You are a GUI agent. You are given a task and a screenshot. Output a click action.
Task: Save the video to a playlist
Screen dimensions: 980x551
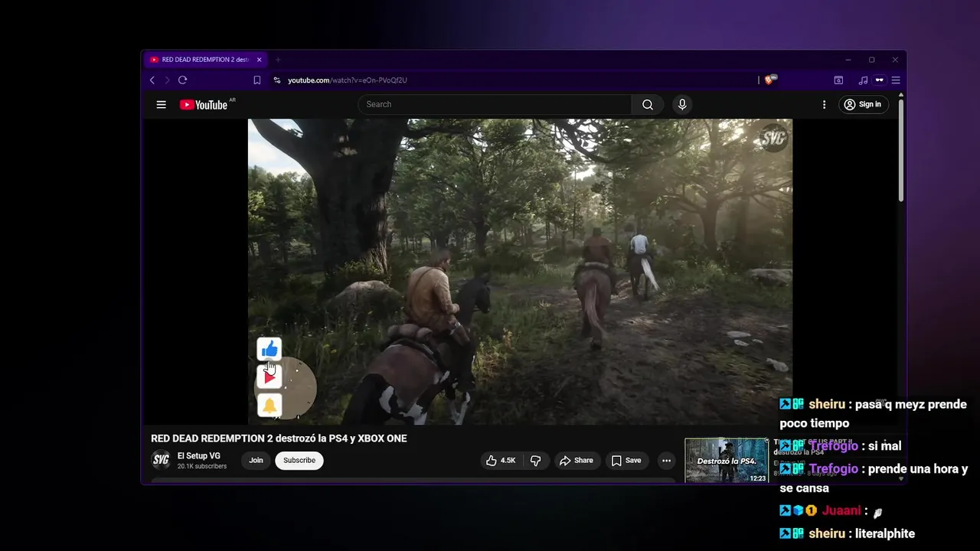pyautogui.click(x=626, y=461)
